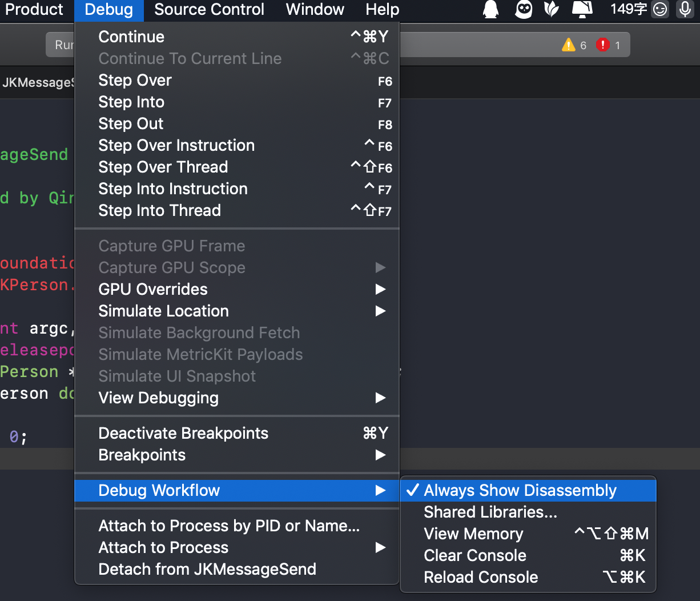Click the smiley face input method icon

(x=660, y=9)
